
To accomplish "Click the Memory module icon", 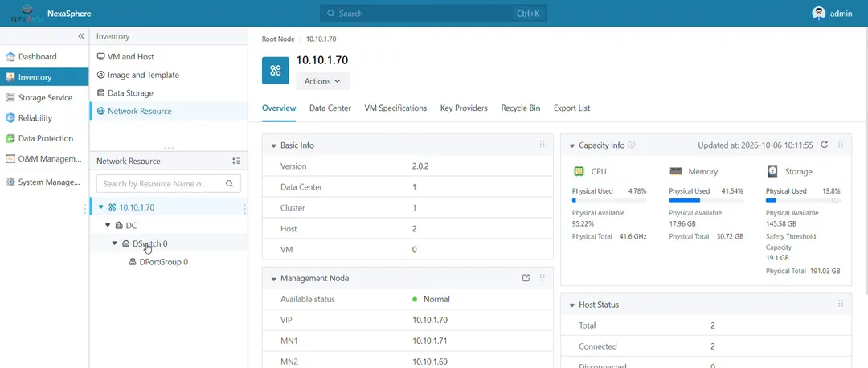I will [675, 172].
